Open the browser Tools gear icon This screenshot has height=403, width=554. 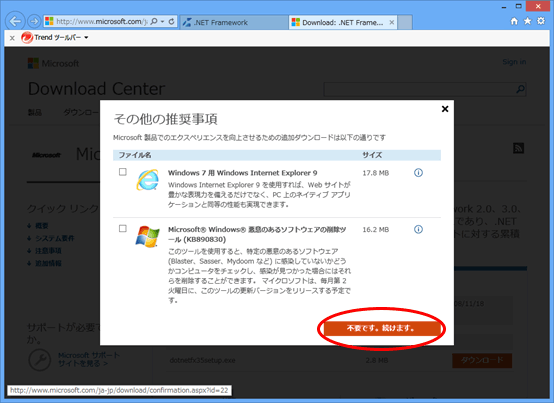[541, 21]
